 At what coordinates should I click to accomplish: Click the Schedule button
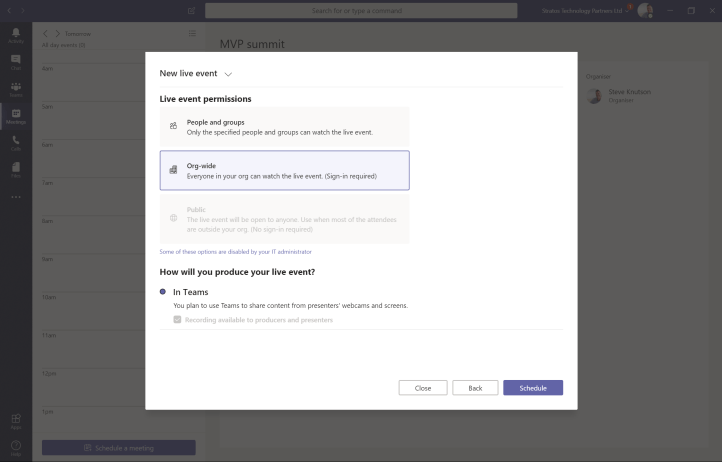pyautogui.click(x=532, y=388)
